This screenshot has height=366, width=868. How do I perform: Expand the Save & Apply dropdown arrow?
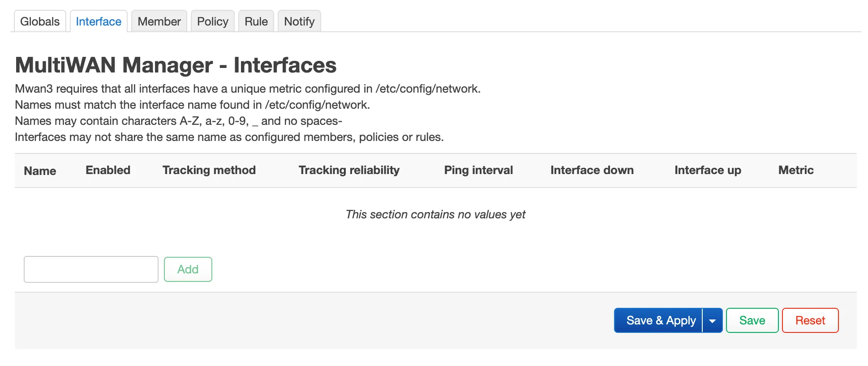713,321
